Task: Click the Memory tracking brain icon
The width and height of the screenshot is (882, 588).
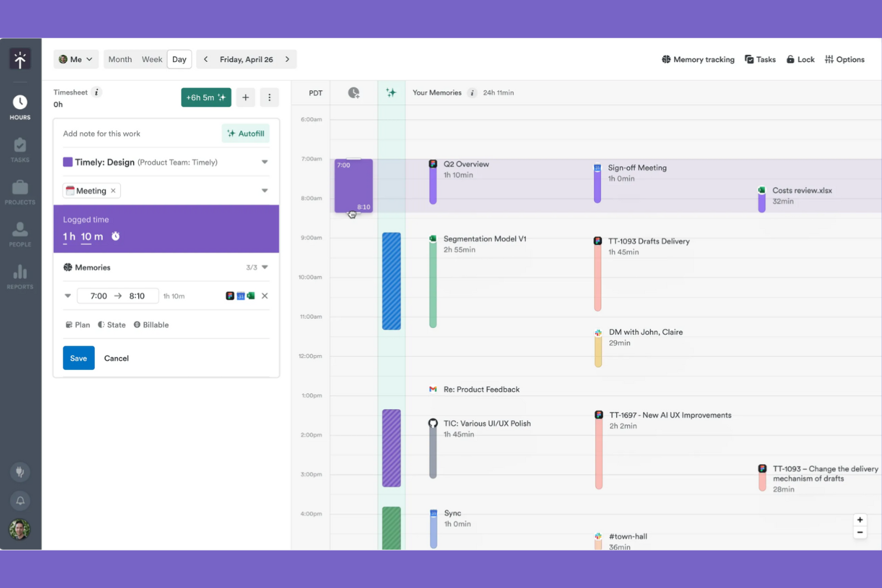Action: tap(666, 59)
